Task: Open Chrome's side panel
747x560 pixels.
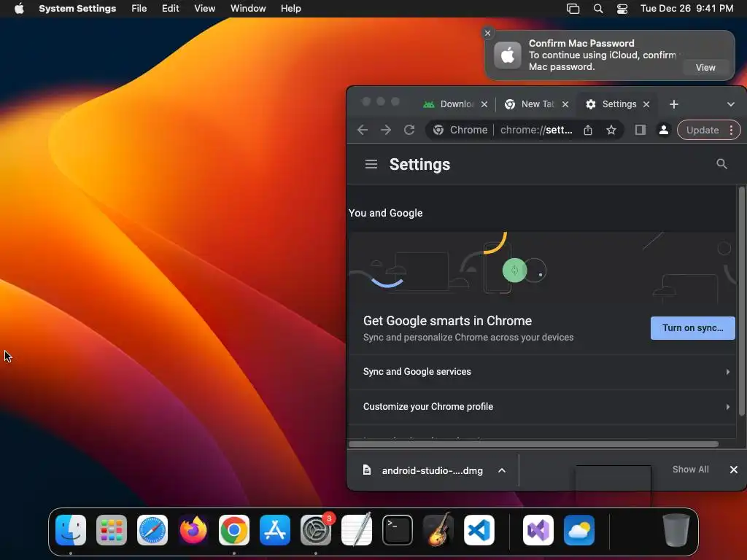Action: tap(640, 130)
